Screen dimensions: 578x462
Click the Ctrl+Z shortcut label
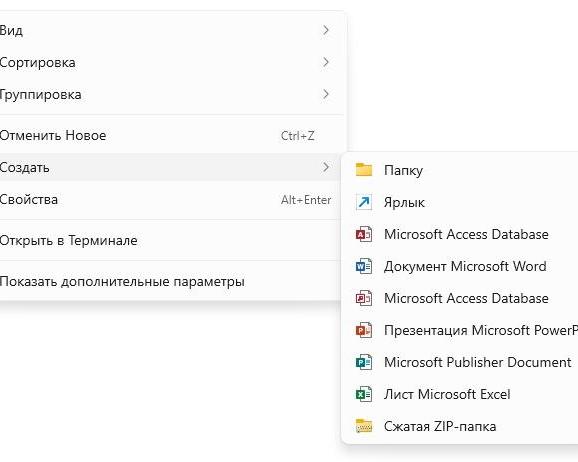(x=297, y=136)
